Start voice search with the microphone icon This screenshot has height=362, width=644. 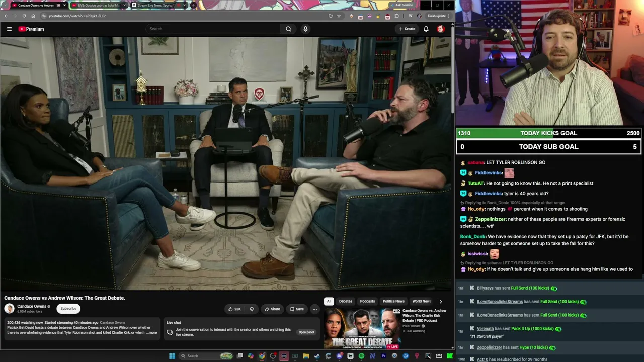pyautogui.click(x=305, y=29)
